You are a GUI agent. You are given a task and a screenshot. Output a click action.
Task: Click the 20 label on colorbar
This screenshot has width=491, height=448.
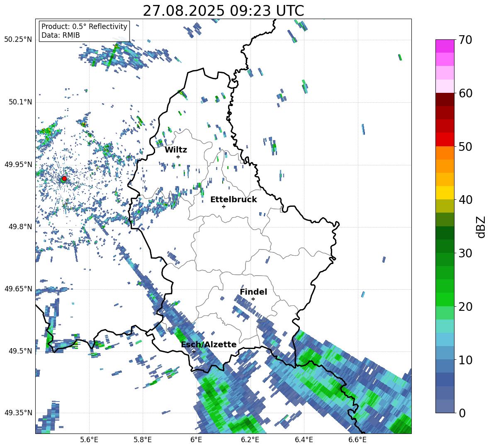[x=465, y=307]
